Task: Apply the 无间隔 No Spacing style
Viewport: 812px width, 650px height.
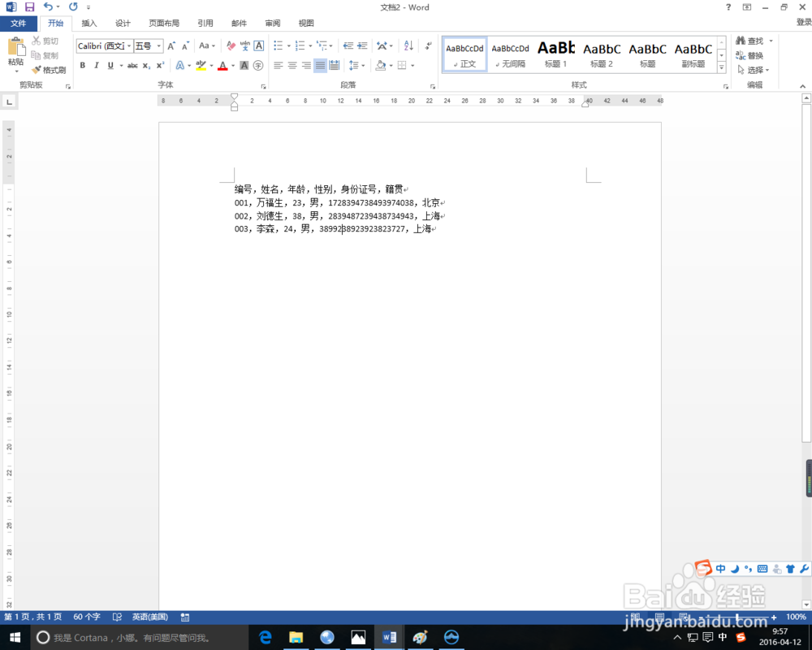Action: [510, 54]
